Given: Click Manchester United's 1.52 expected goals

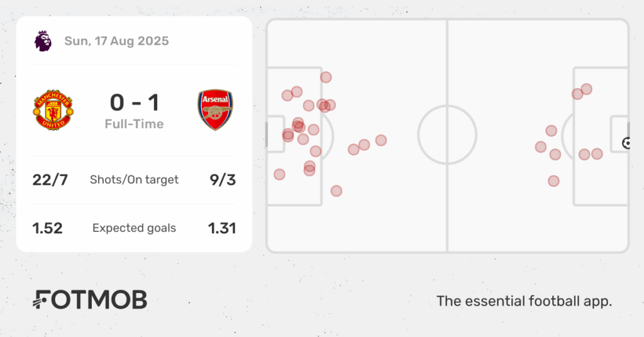Looking at the screenshot, I should tap(48, 228).
